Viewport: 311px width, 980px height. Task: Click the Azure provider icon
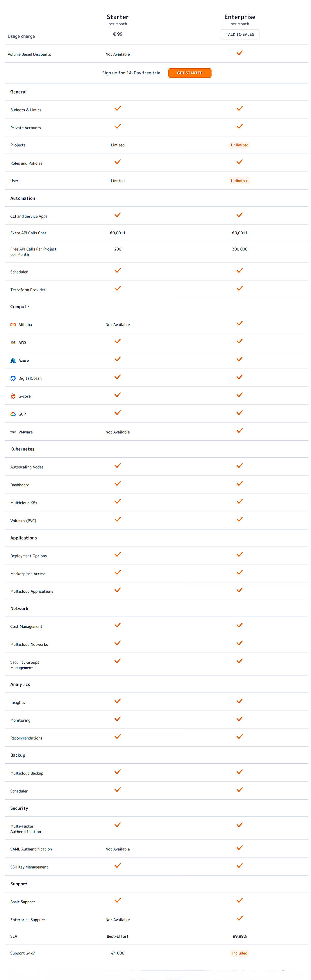coord(13,360)
